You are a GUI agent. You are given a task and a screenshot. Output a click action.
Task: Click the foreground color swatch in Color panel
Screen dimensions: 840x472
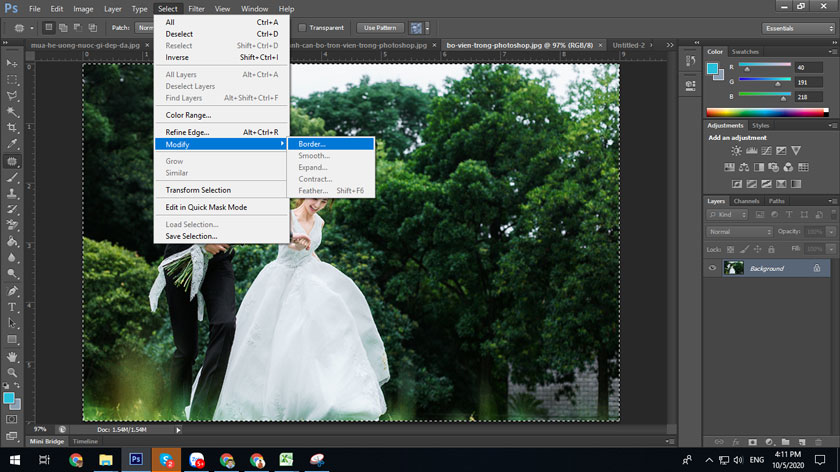tap(712, 69)
